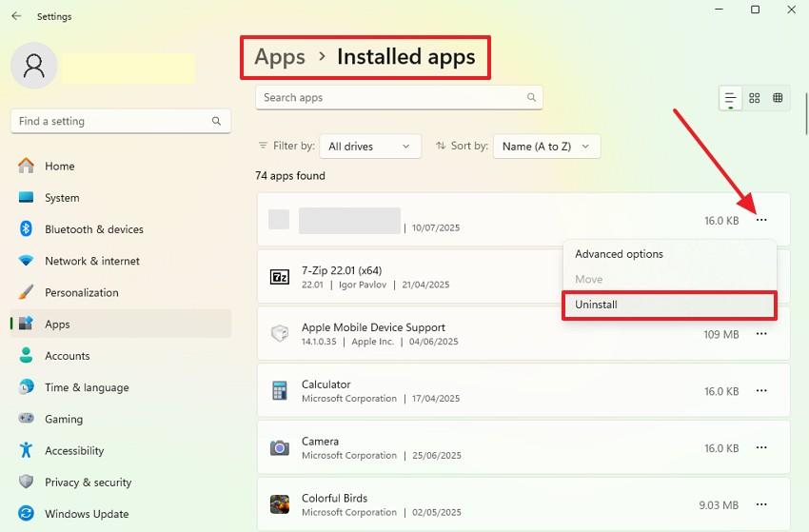This screenshot has width=809, height=532.
Task: Open the user profile avatar
Action: click(x=34, y=66)
